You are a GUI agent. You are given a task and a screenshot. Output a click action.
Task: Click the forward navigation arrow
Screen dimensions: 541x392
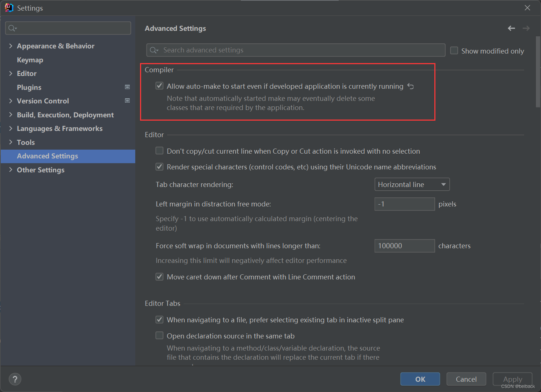pyautogui.click(x=526, y=28)
